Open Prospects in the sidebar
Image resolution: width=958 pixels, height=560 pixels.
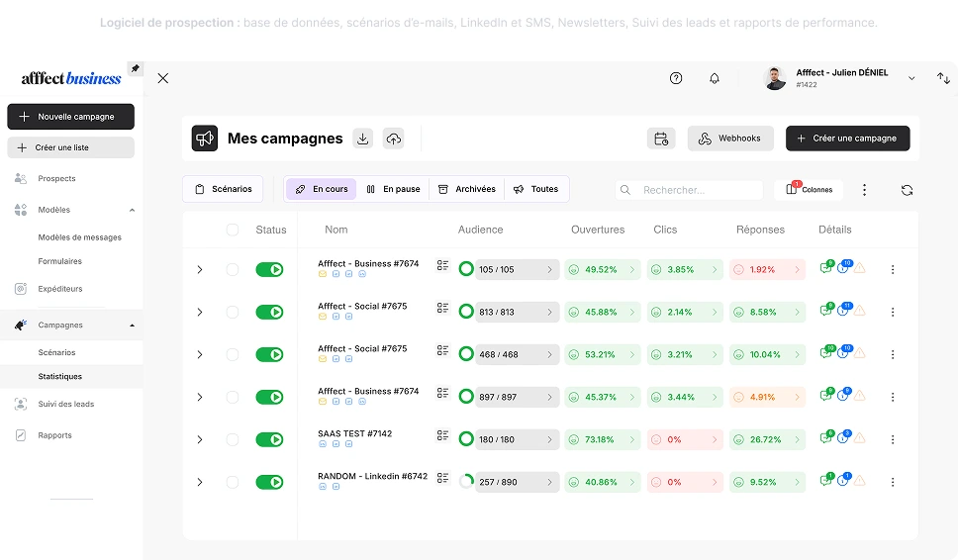point(56,179)
